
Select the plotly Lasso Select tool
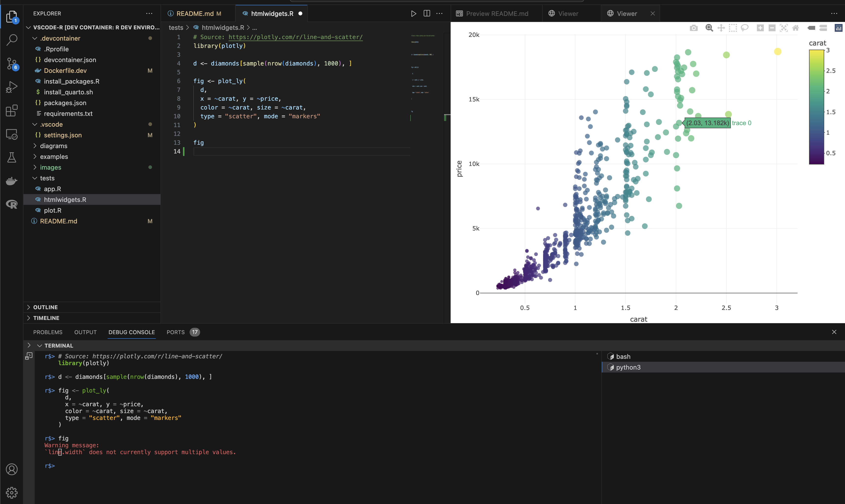click(x=744, y=28)
